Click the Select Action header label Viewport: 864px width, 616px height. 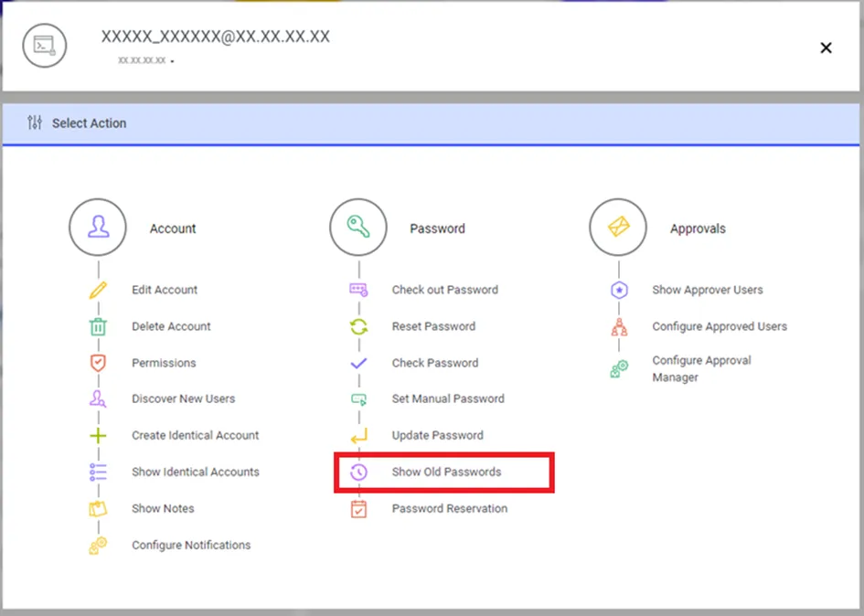click(89, 122)
